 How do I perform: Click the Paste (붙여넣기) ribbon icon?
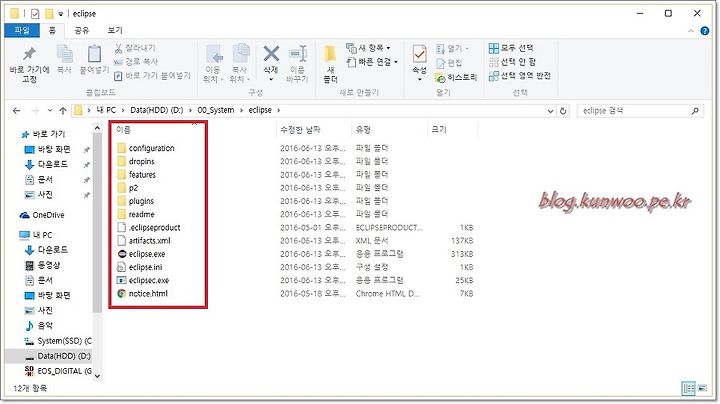(94, 54)
